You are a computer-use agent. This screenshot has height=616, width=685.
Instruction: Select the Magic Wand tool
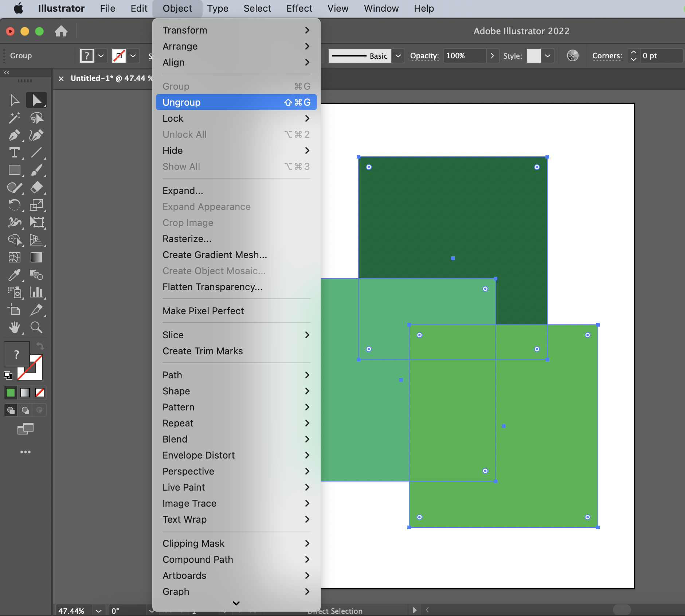[x=14, y=118]
